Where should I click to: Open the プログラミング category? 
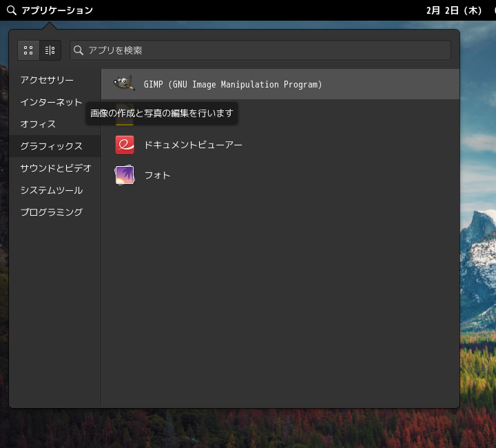click(54, 212)
